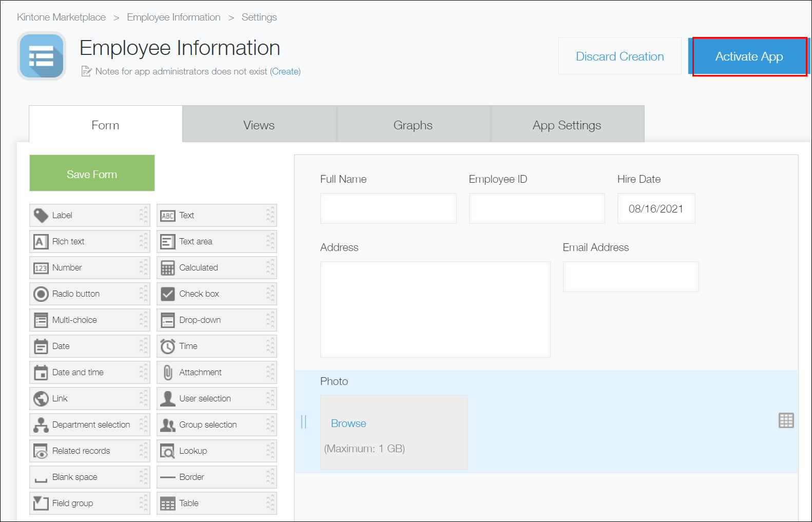Click the Department selection icon
The image size is (812, 522).
[41, 425]
